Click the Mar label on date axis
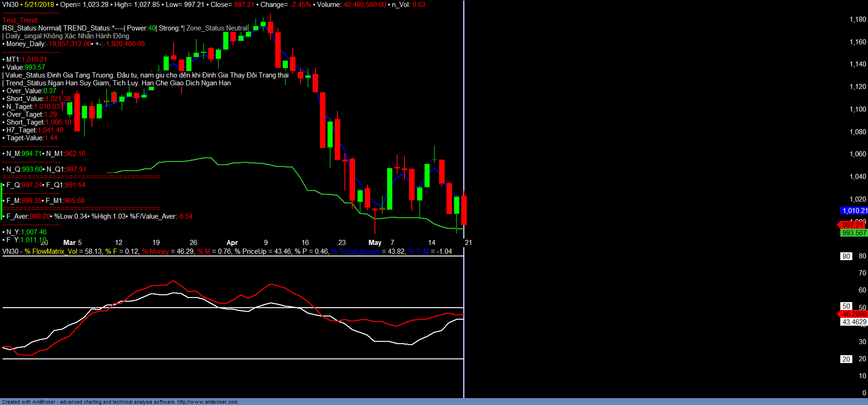This screenshot has width=868, height=405. 69,243
